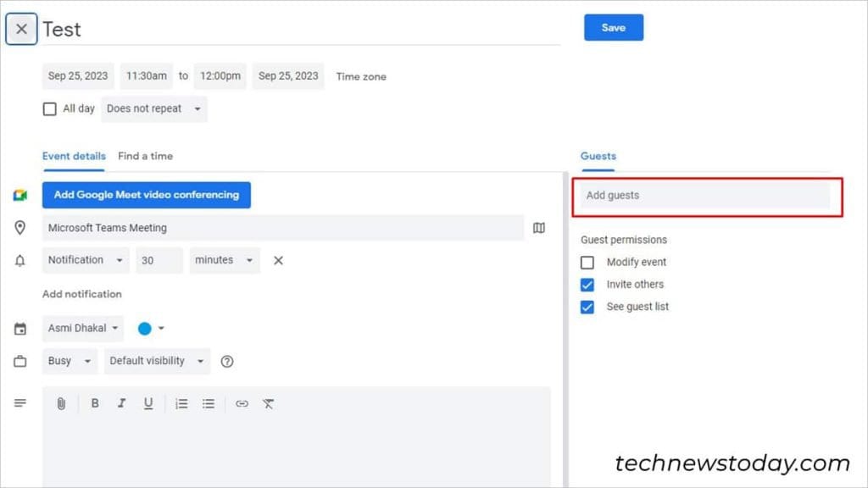Open the Busy availability dropdown
Image resolution: width=868 pixels, height=488 pixels.
click(x=70, y=361)
